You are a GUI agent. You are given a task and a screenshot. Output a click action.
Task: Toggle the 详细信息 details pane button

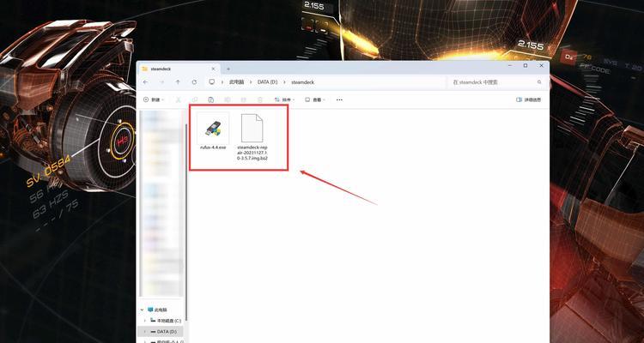click(x=529, y=99)
